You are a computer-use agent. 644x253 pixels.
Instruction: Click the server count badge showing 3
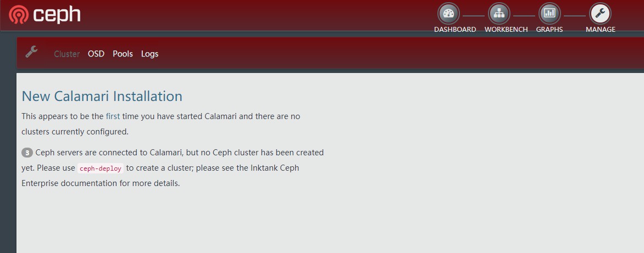coord(27,153)
